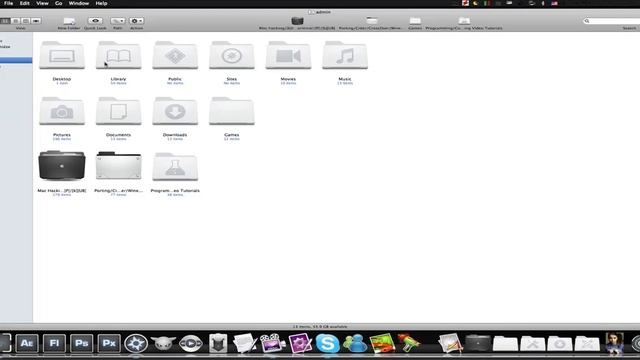Launch Pixel Bender (Px) from Dock
The width and height of the screenshot is (640, 360).
[109, 343]
